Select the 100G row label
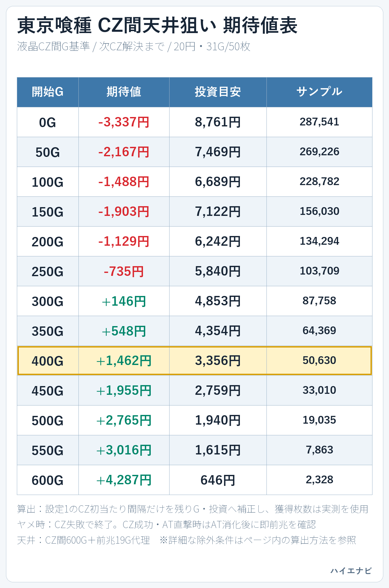The width and height of the screenshot is (389, 588). point(48,182)
